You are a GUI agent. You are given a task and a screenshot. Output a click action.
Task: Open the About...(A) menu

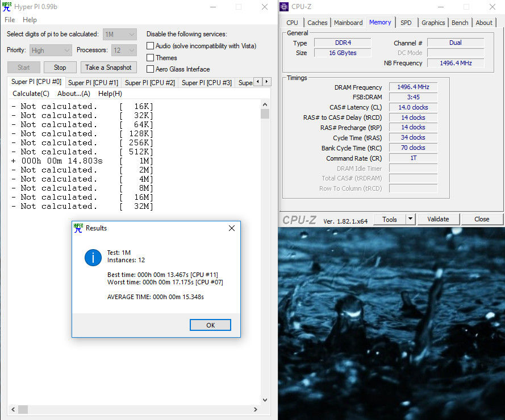74,94
